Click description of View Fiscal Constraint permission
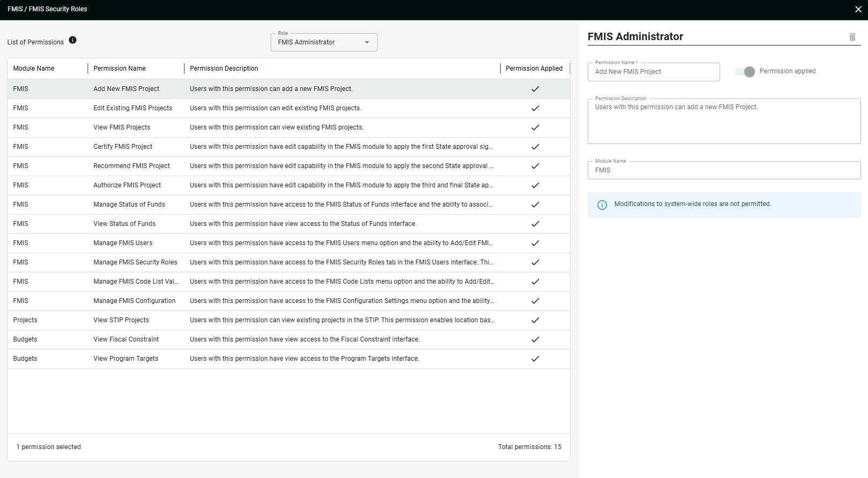The height and width of the screenshot is (478, 868). (x=305, y=339)
